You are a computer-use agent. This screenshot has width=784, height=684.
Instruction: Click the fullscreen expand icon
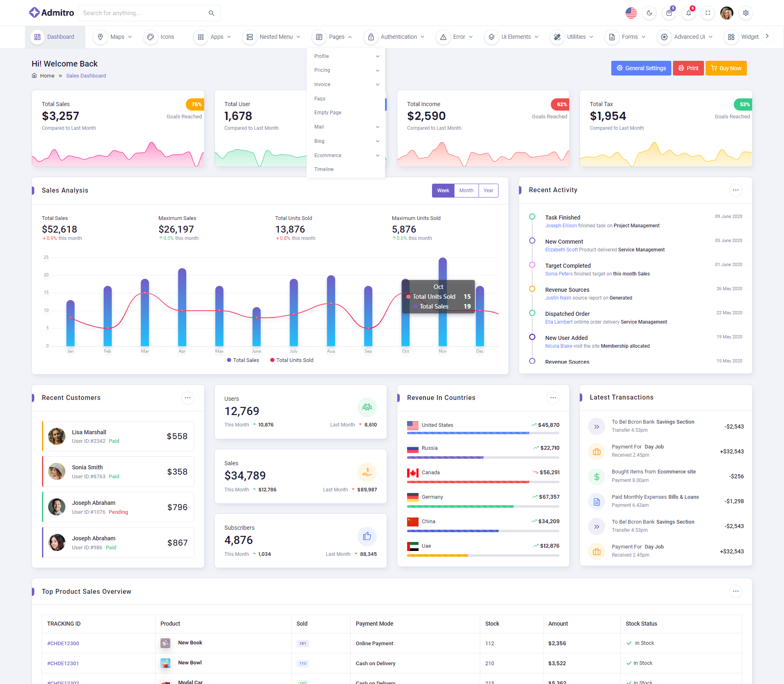pyautogui.click(x=708, y=13)
